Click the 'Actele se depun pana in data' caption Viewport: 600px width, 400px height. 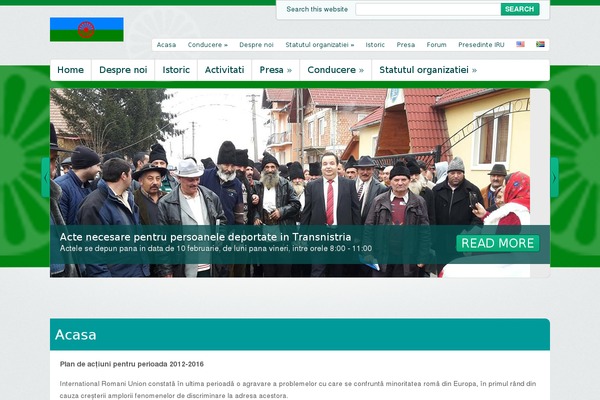point(216,248)
